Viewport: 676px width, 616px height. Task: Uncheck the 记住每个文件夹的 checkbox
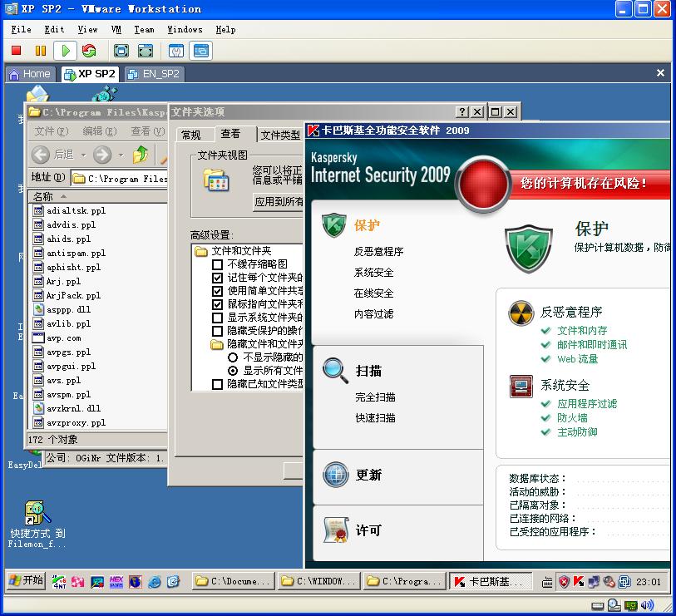click(217, 278)
